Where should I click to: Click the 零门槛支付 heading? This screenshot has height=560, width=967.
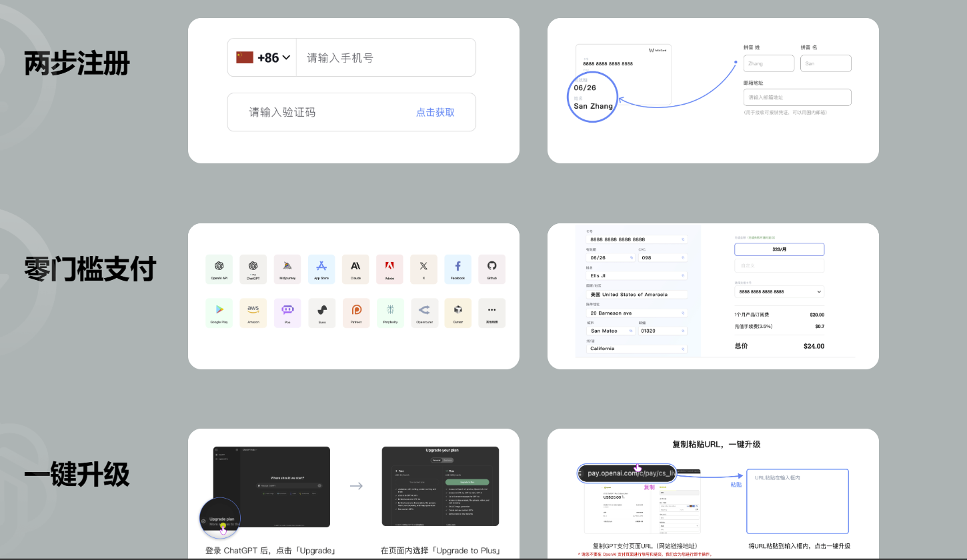90,269
